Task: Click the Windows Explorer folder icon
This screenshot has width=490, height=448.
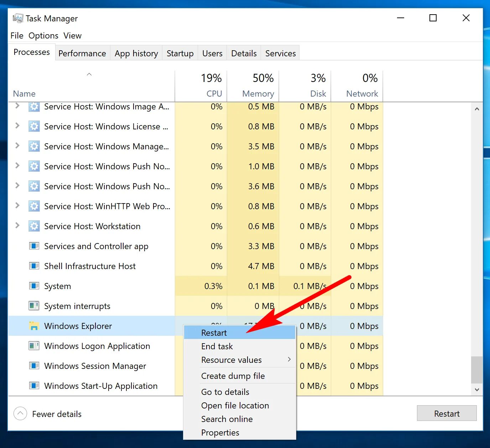Action: pyautogui.click(x=34, y=326)
